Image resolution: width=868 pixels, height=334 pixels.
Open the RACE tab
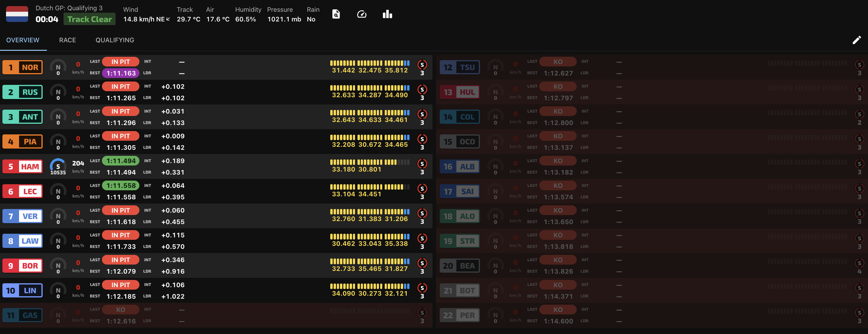(67, 40)
